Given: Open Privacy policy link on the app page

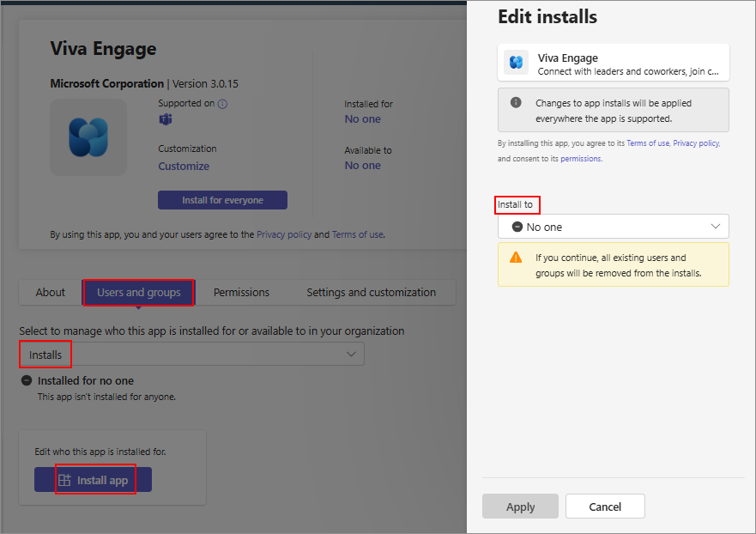Looking at the screenshot, I should coord(284,234).
